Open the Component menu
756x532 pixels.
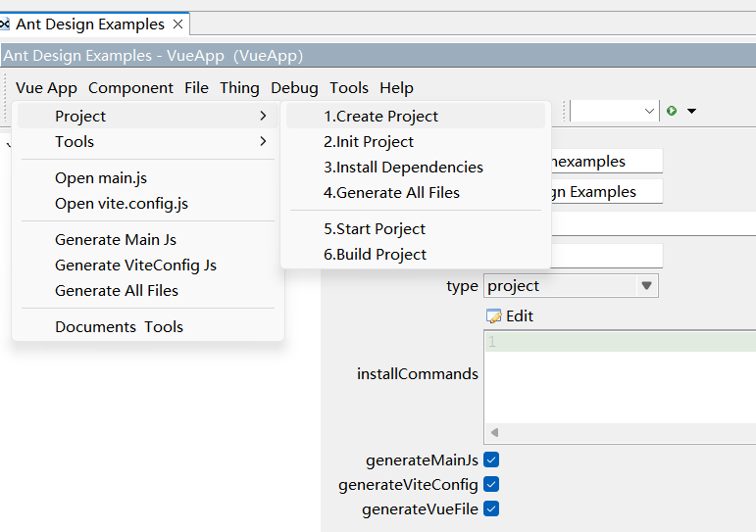tap(130, 88)
